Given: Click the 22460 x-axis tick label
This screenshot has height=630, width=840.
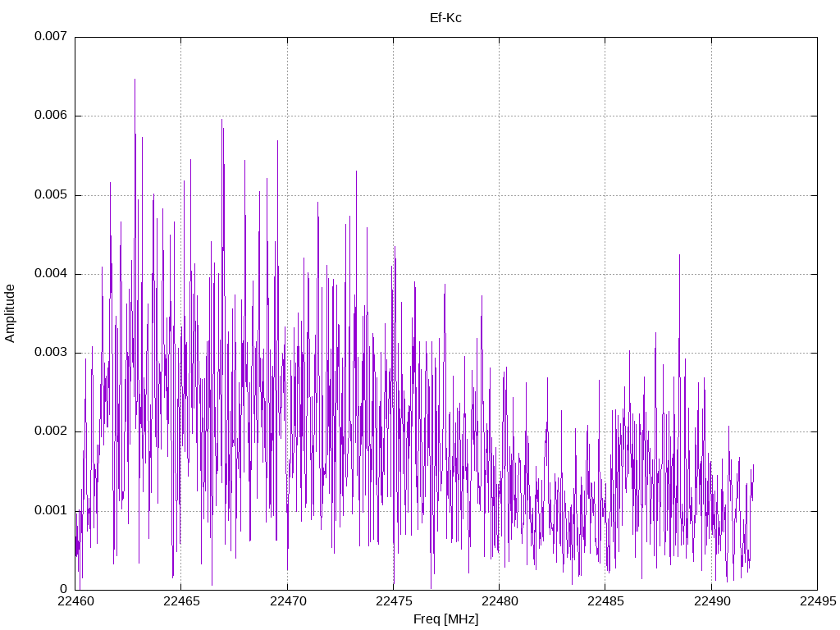Looking at the screenshot, I should pyautogui.click(x=75, y=601).
